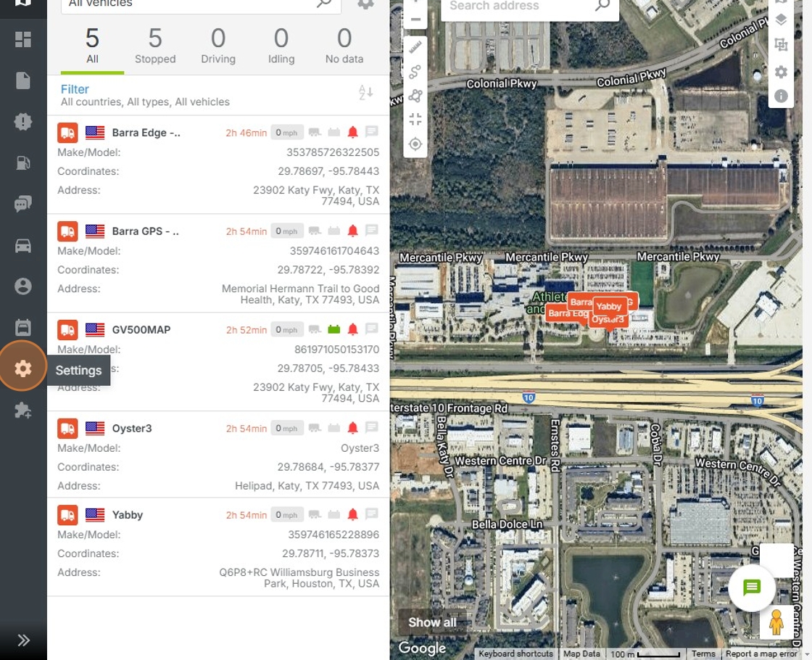Open the A-Z sort order dropdown
The width and height of the screenshot is (812, 660).
[x=365, y=93]
